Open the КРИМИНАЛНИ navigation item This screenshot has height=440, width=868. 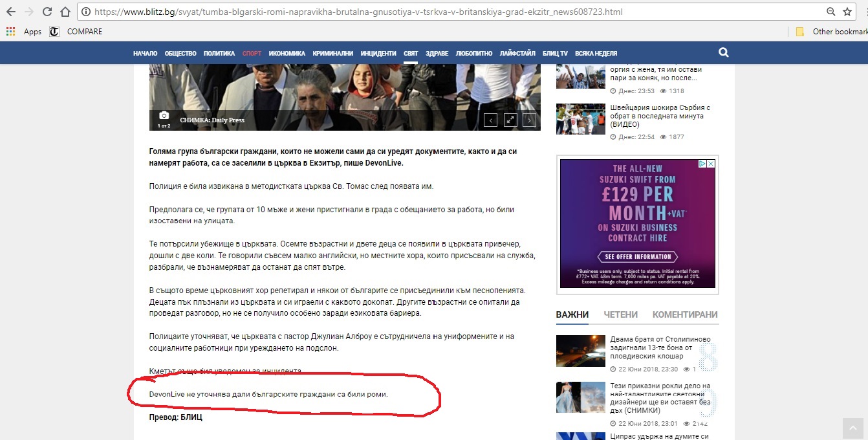pos(332,54)
